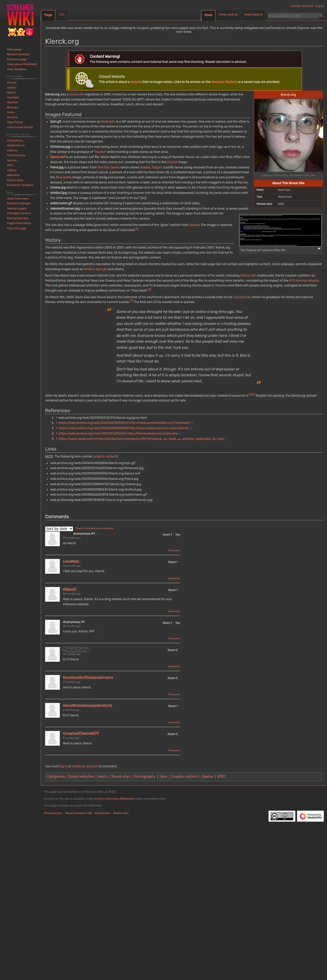Open the Bluesky sidebar link

(x=12, y=107)
